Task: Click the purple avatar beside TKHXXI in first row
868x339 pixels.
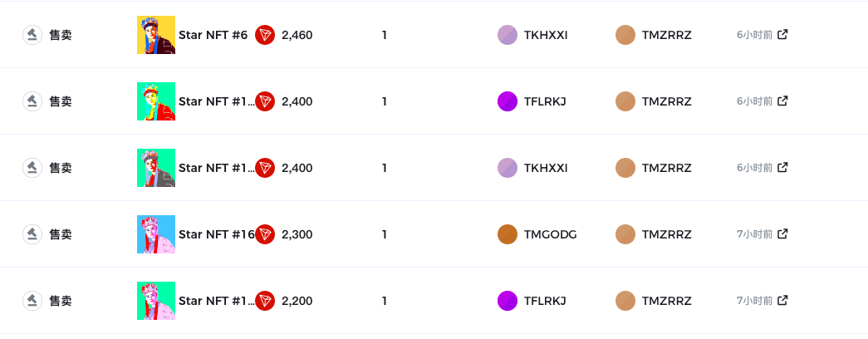Action: [x=508, y=35]
